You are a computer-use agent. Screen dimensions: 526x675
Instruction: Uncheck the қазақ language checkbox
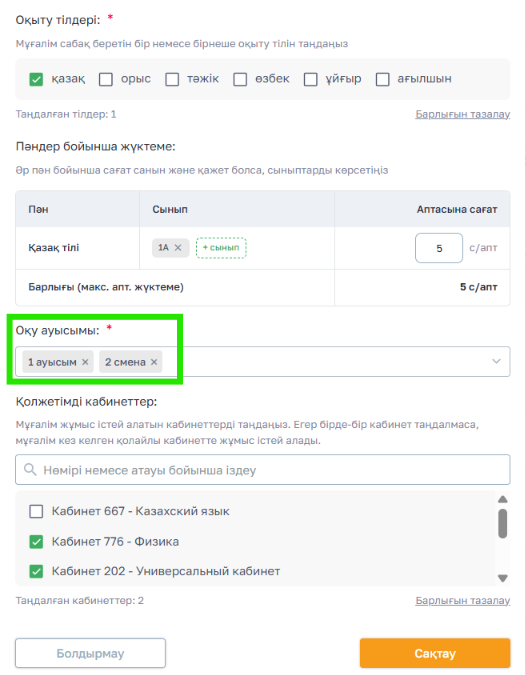pyautogui.click(x=36, y=79)
